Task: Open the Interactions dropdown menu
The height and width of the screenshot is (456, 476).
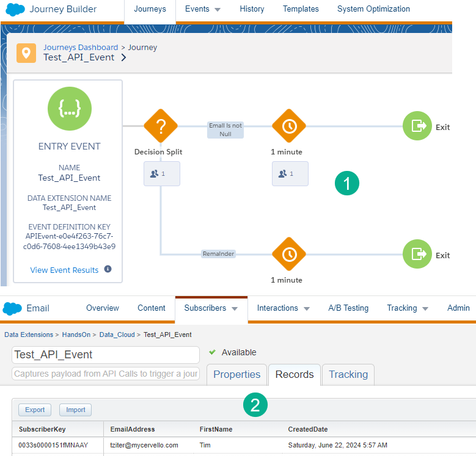Action: 284,308
